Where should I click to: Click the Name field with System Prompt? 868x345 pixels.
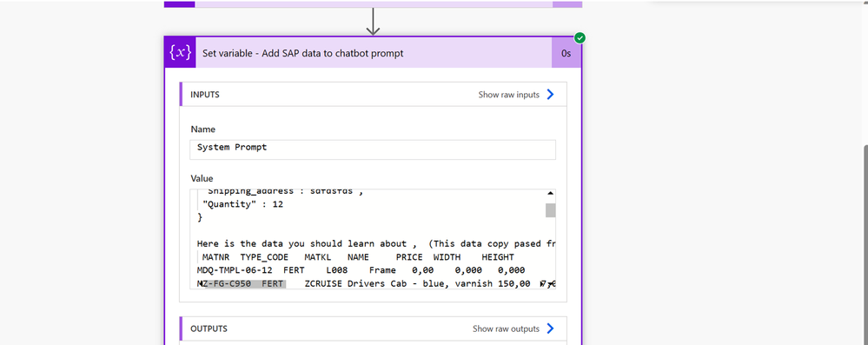point(373,149)
